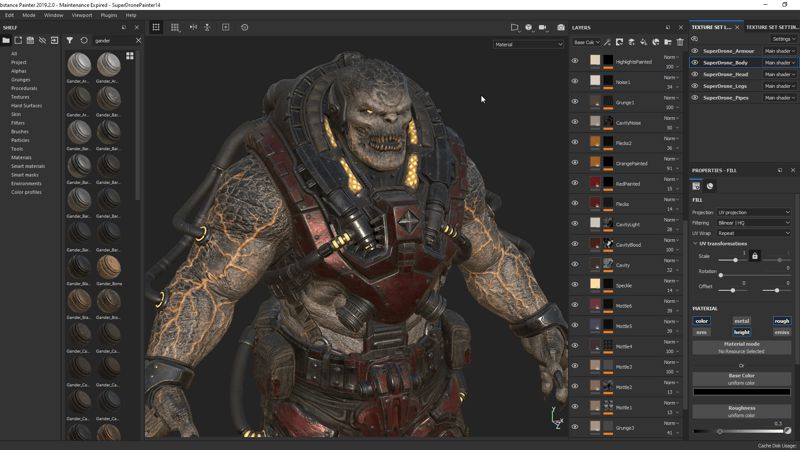Open the texture set Settings dropdown
Screen dimensions: 800x450
(783, 39)
